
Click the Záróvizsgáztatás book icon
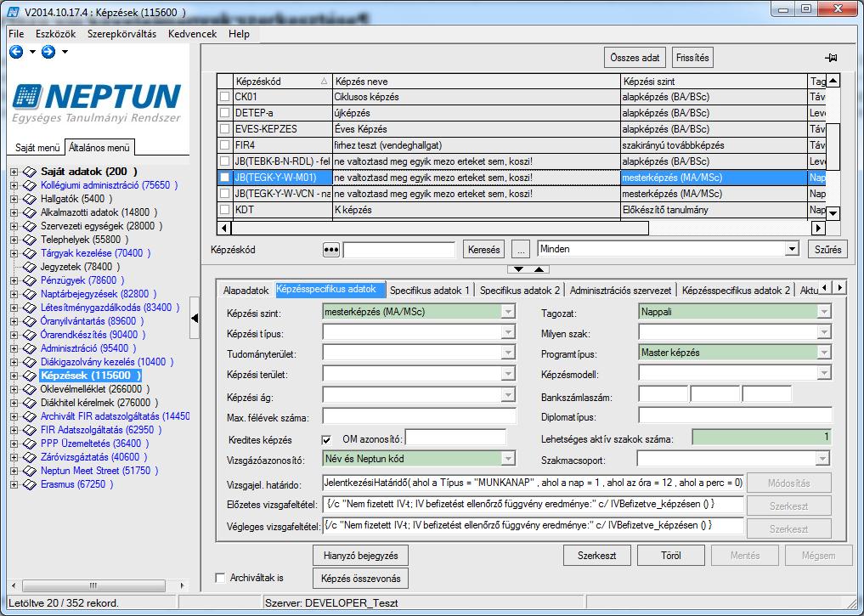click(30, 457)
